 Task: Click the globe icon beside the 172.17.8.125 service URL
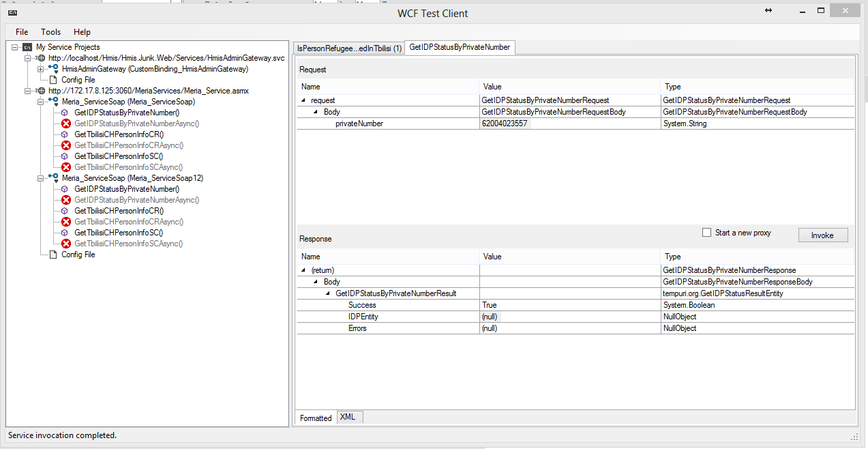pyautogui.click(x=42, y=91)
